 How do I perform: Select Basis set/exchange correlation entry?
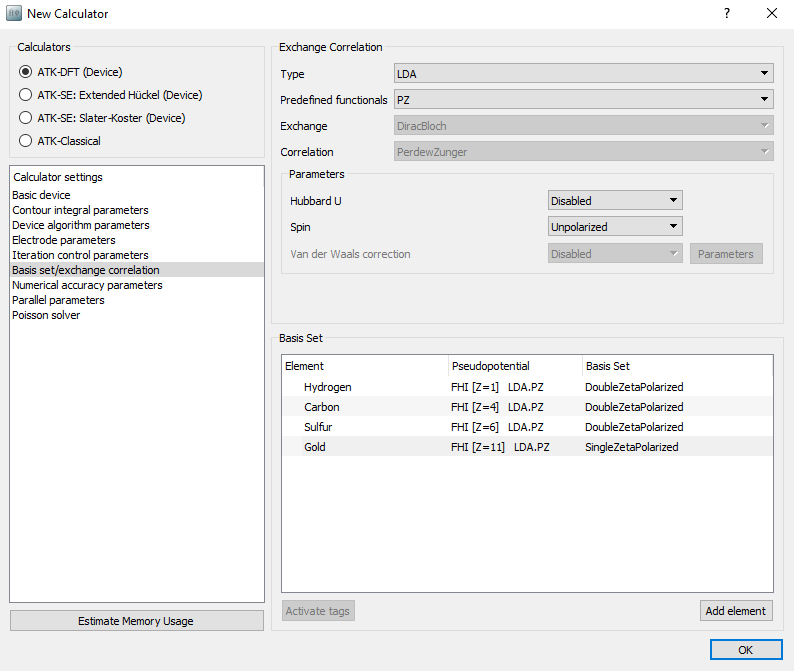coord(137,270)
